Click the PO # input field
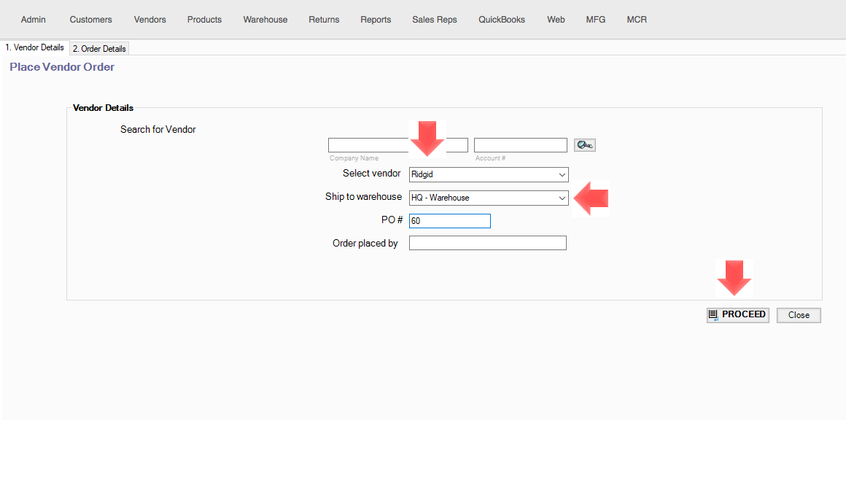Image resolution: width=846 pixels, height=504 pixels. pos(449,221)
